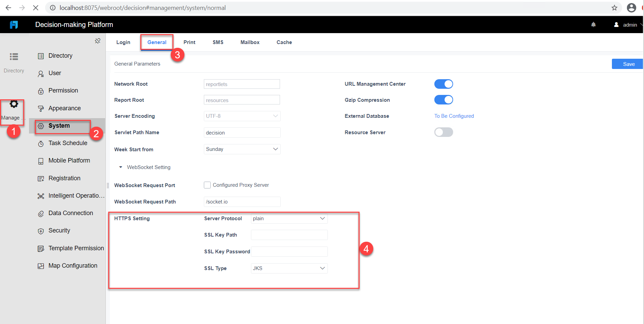
Task: Click the Save button
Action: point(628,64)
